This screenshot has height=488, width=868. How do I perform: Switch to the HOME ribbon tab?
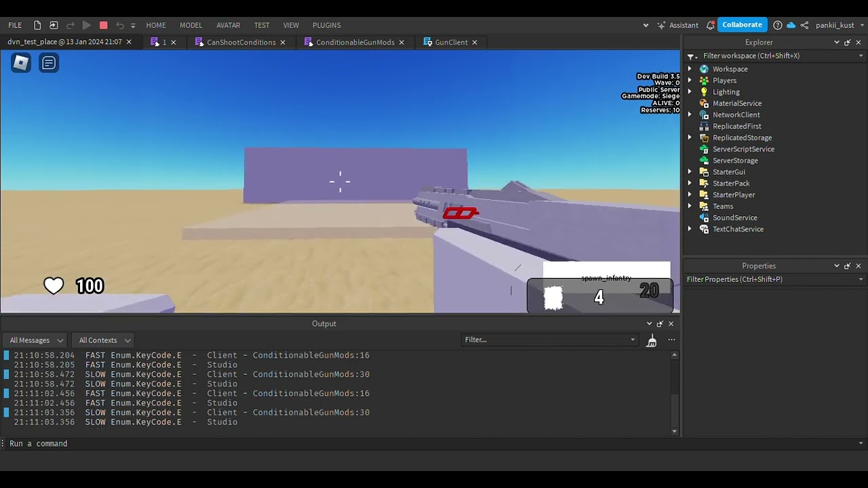[156, 25]
